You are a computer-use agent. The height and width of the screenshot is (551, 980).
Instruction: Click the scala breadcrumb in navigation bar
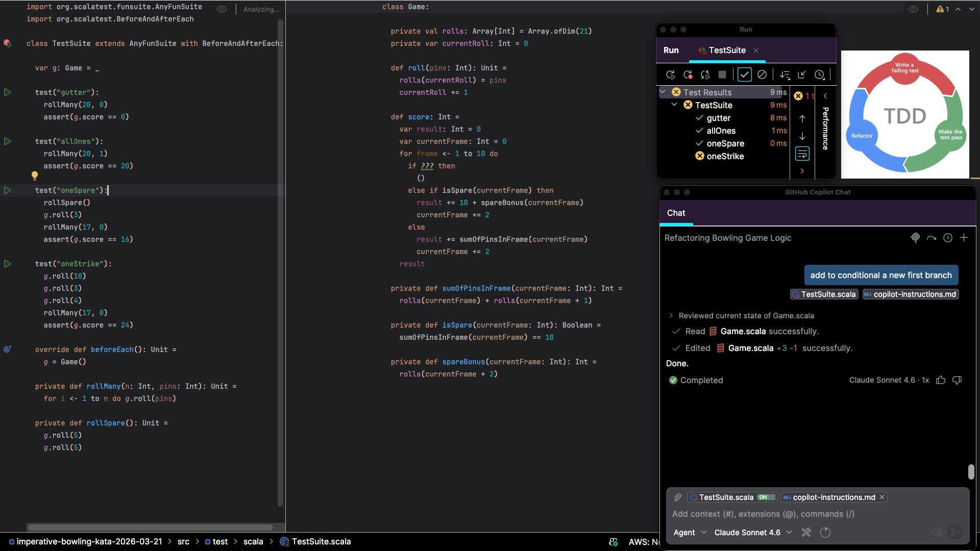(253, 542)
